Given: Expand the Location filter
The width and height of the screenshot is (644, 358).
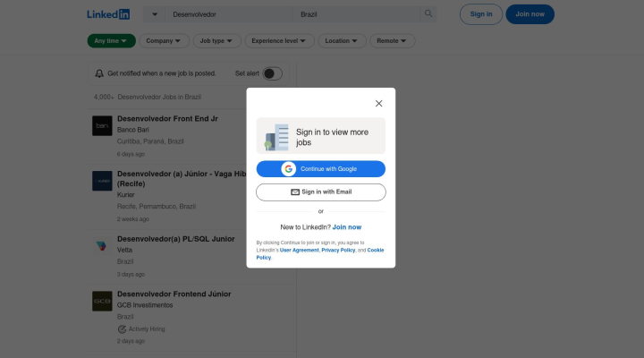Looking at the screenshot, I should (342, 40).
